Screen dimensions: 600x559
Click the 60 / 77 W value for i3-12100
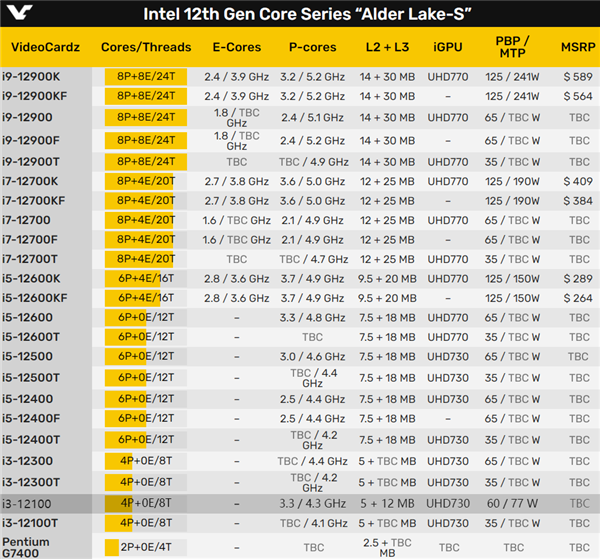pyautogui.click(x=512, y=504)
